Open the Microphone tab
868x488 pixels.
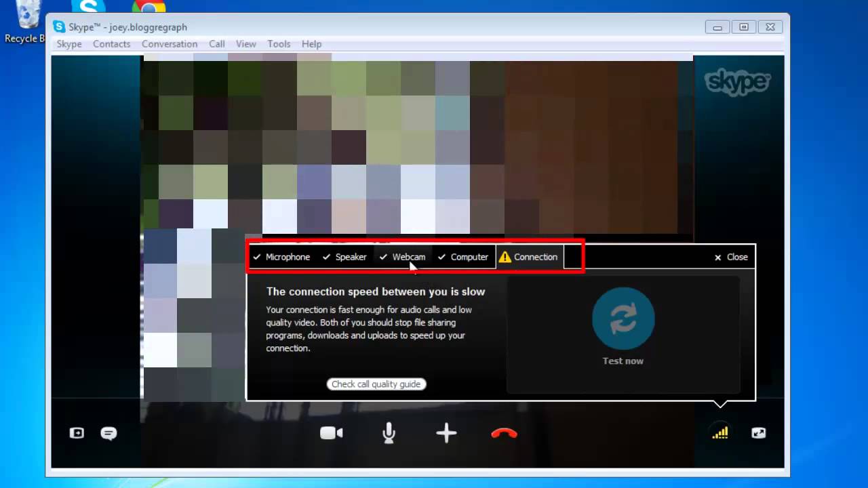pyautogui.click(x=281, y=257)
